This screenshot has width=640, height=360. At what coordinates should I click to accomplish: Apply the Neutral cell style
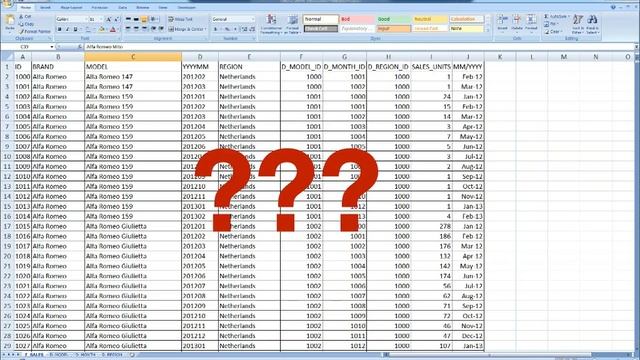pyautogui.click(x=430, y=19)
